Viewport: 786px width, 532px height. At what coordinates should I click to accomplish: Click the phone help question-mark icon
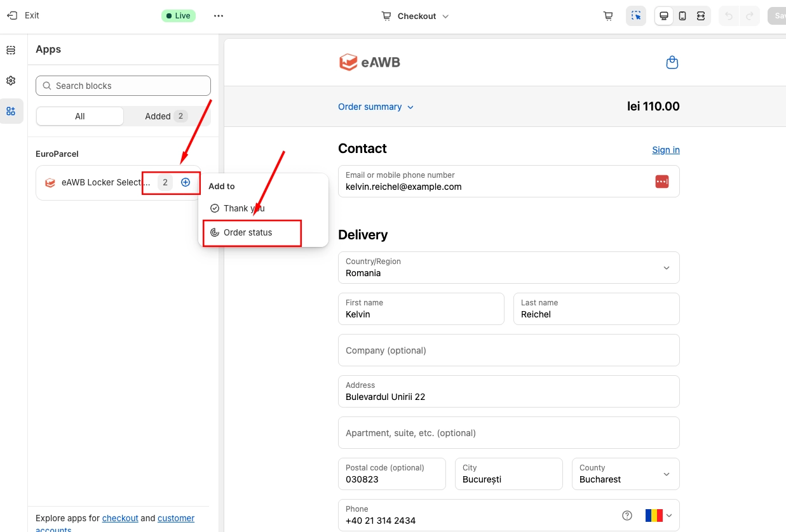(627, 515)
